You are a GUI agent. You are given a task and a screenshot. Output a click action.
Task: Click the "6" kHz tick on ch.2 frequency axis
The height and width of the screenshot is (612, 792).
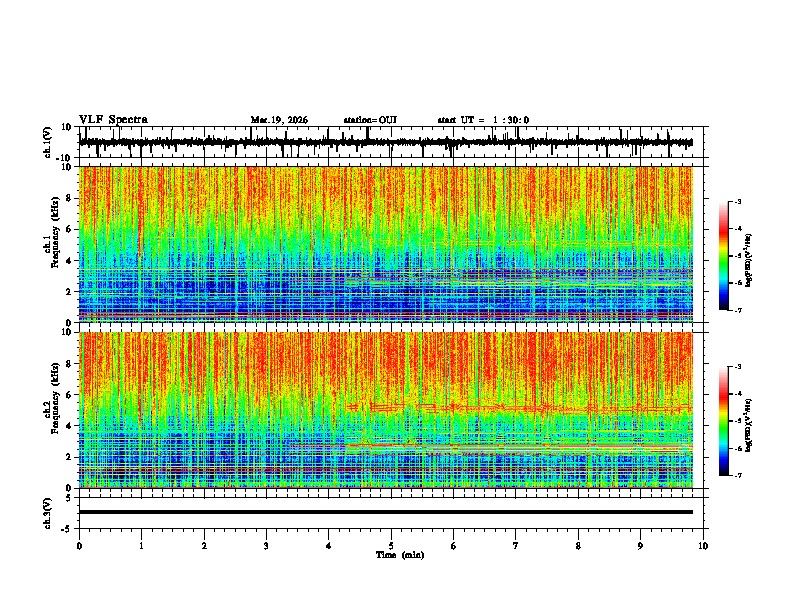(70, 395)
